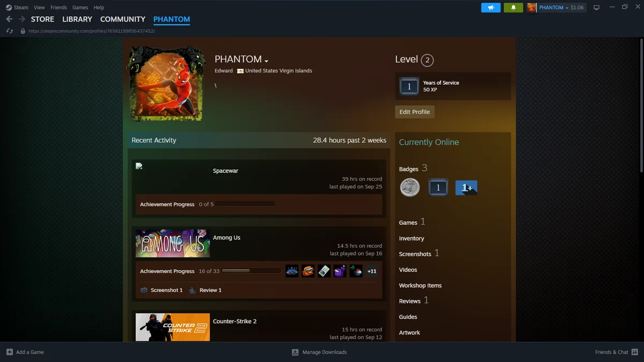Open the Screenshots link in sidebar
This screenshot has width=644, height=362.
tap(415, 254)
